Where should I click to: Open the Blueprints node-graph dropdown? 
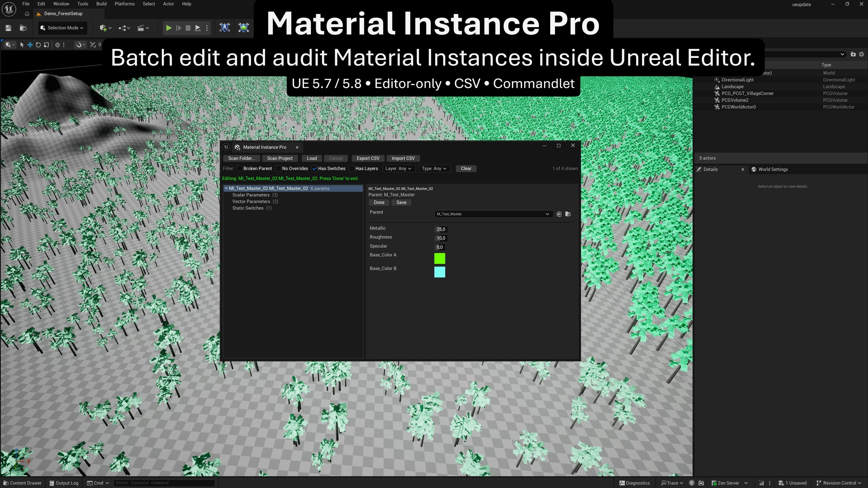[x=124, y=28]
